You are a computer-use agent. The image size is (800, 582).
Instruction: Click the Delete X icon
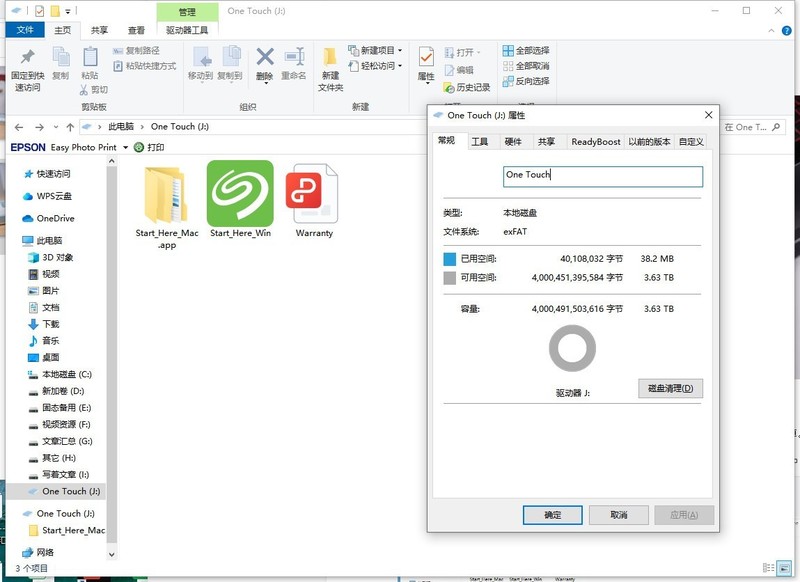265,57
